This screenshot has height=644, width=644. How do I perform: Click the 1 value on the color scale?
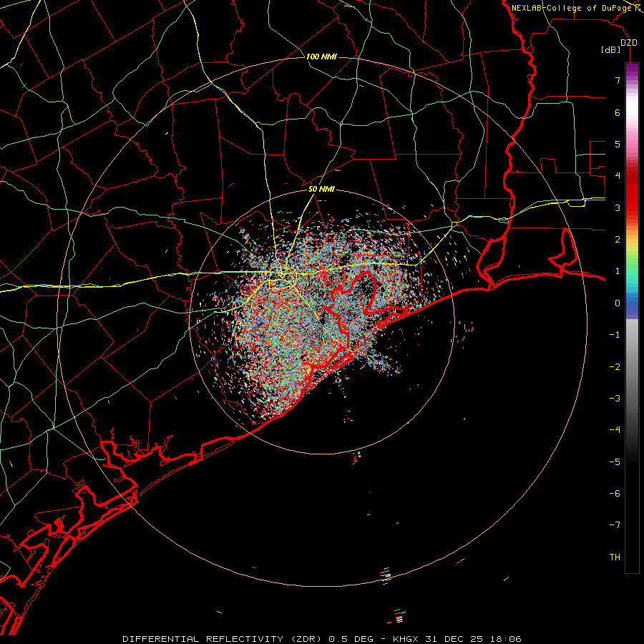click(618, 271)
